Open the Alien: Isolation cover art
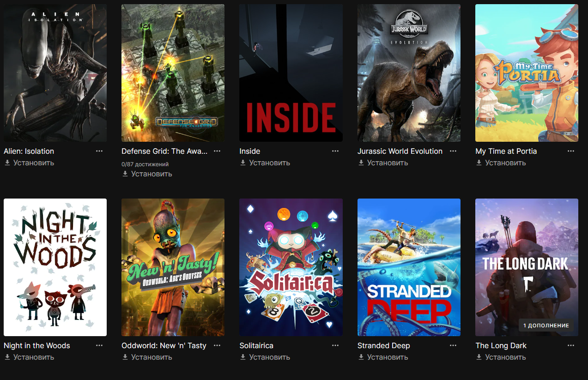Screen dimensions: 588x380 tap(55, 73)
